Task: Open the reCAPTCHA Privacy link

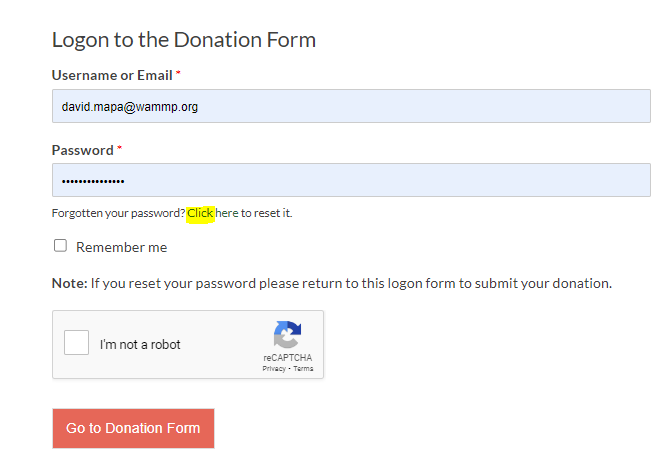Action: coord(274,369)
